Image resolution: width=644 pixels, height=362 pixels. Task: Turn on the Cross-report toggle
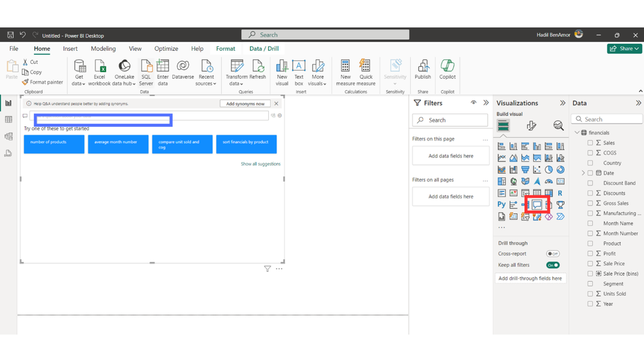(x=553, y=254)
